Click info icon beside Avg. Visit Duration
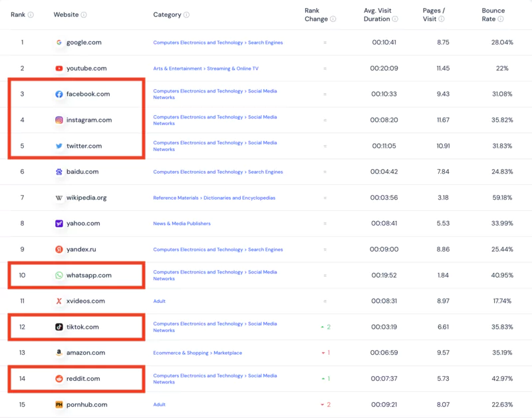 pos(395,19)
